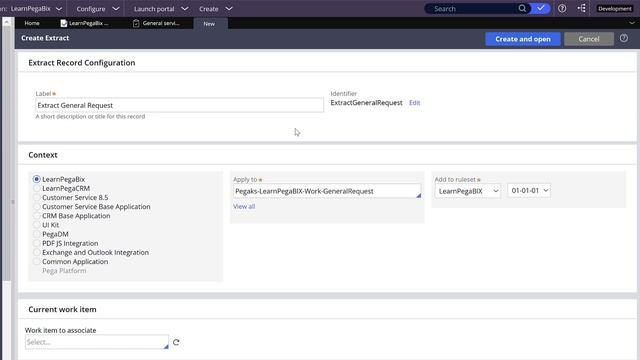Viewport: 640px width, 360px height.
Task: Click the Cancel button
Action: pyautogui.click(x=589, y=39)
